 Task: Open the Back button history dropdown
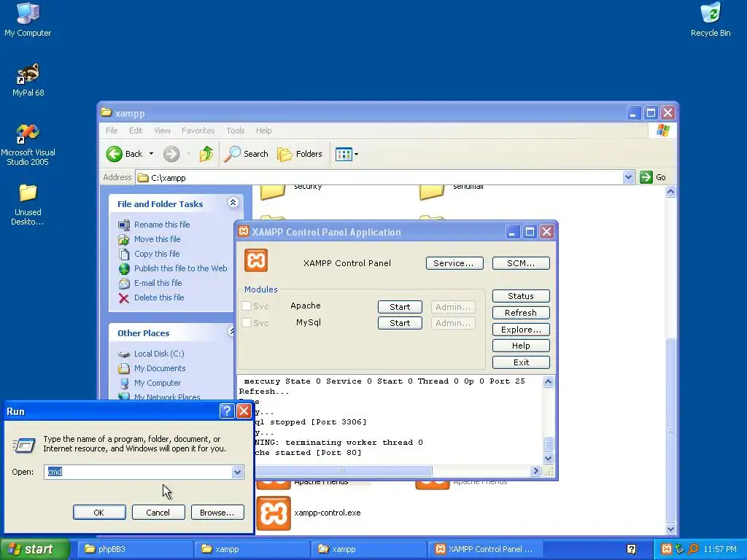pyautogui.click(x=151, y=154)
